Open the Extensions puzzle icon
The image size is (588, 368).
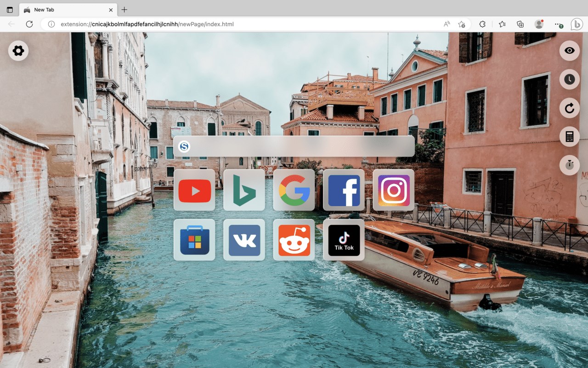(x=482, y=24)
